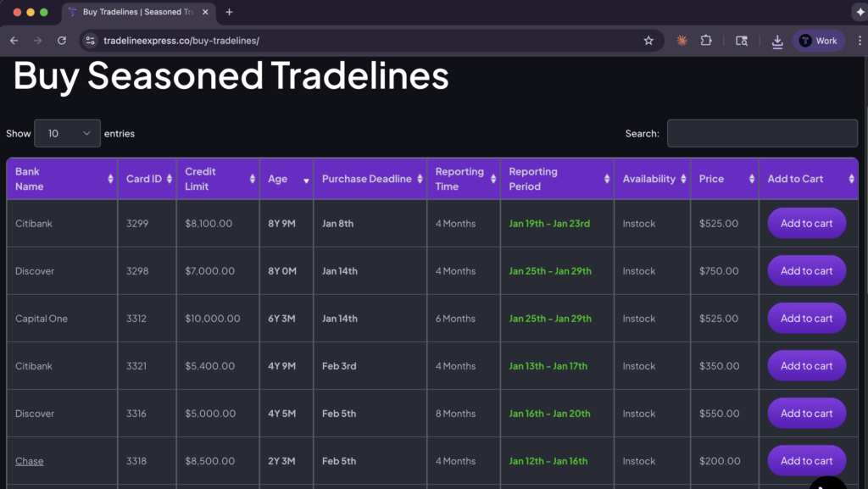Click the Jan 8th purchase deadline
The height and width of the screenshot is (489, 868).
[337, 224]
